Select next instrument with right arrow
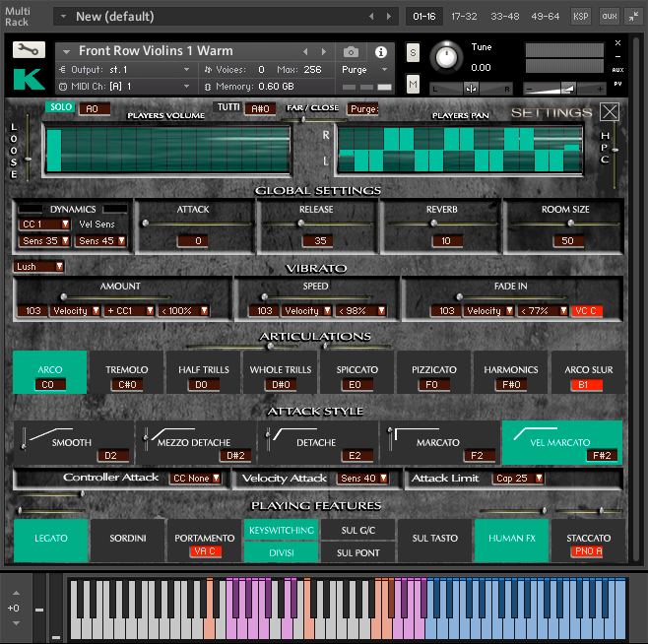The image size is (648, 644). (x=324, y=51)
